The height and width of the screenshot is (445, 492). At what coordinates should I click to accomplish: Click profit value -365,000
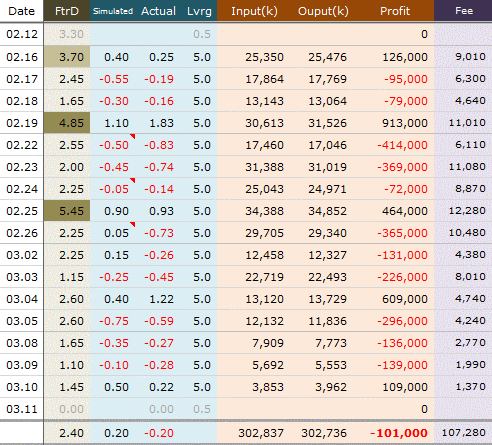[402, 233]
